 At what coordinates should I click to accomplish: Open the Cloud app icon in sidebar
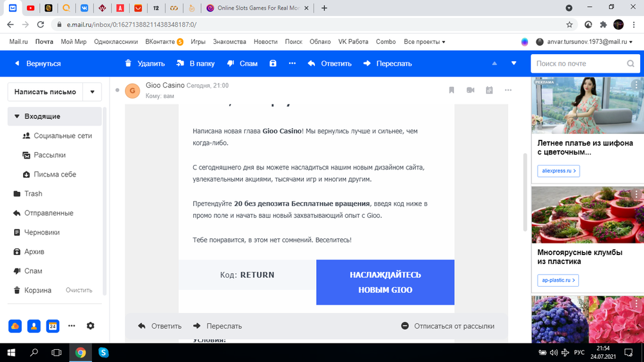coord(15,326)
